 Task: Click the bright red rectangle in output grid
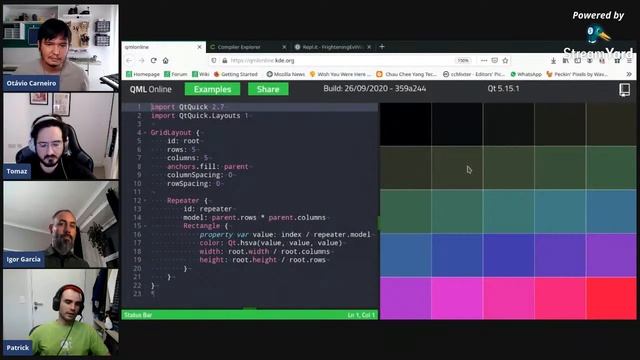611,298
